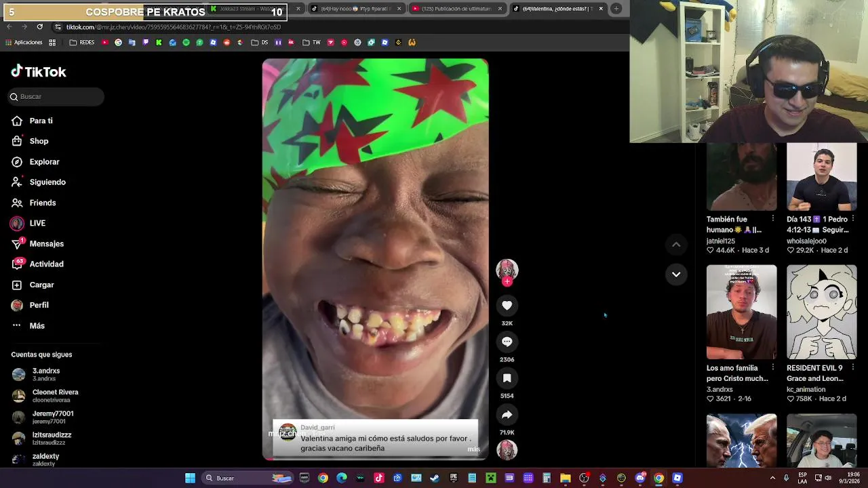This screenshot has width=868, height=488.
Task: Click the TikTok address bar URL
Action: [x=174, y=27]
